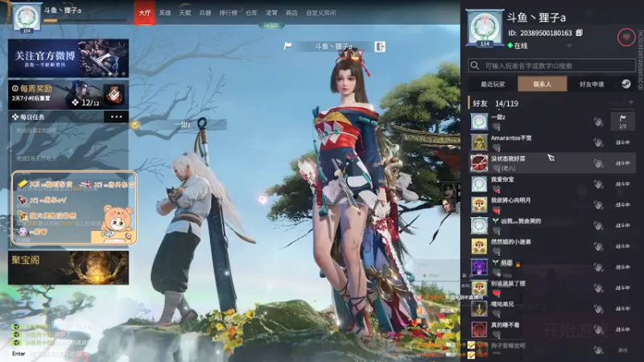Open the 自定义房间 custom room tab
Screen dimensions: 644x362
320,13
